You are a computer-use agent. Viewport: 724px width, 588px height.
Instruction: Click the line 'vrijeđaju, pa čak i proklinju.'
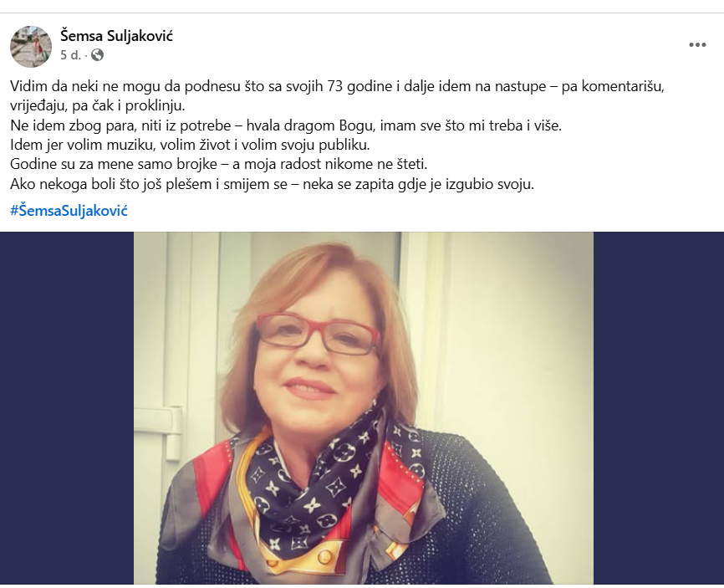[98, 105]
